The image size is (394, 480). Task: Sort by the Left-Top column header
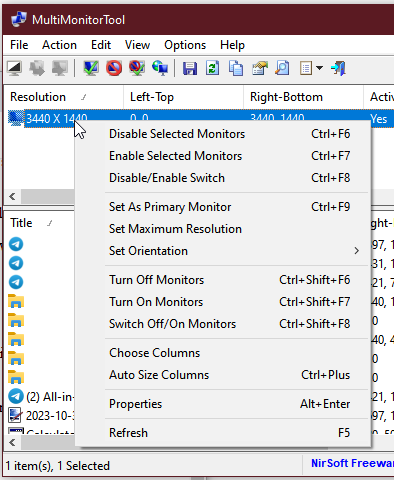point(183,97)
